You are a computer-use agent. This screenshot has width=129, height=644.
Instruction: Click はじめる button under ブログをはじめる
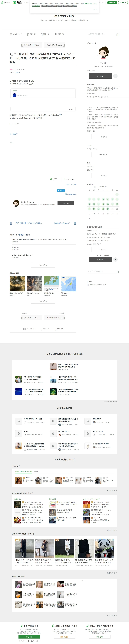tap(29, 637)
